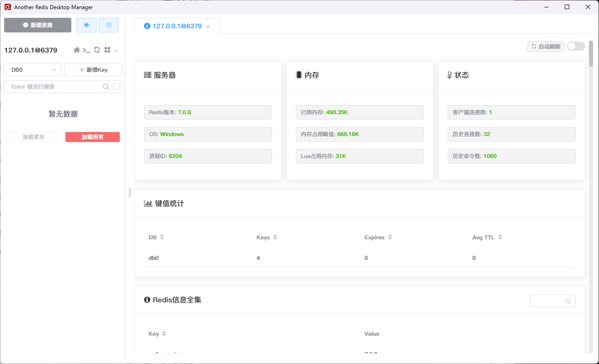Viewport: 599px width, 364px height.
Task: Minimize the Another Redis Desktop Manager window
Action: 546,7
